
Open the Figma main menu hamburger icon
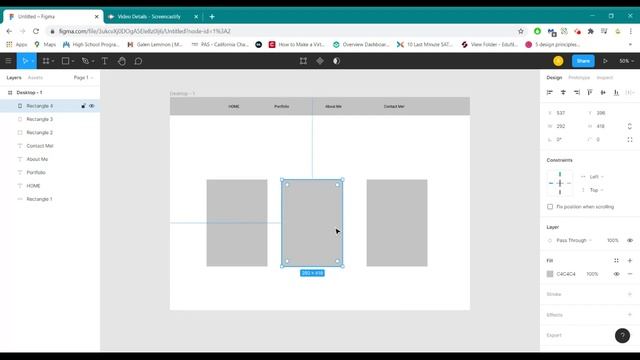[x=8, y=61]
